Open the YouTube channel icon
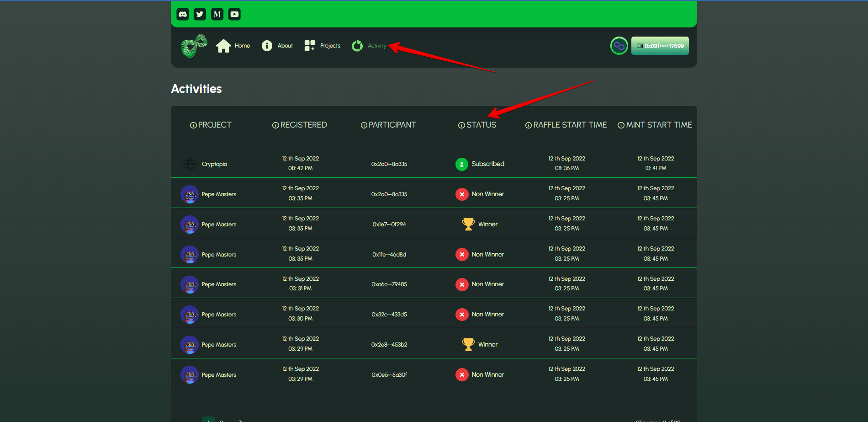 [234, 14]
